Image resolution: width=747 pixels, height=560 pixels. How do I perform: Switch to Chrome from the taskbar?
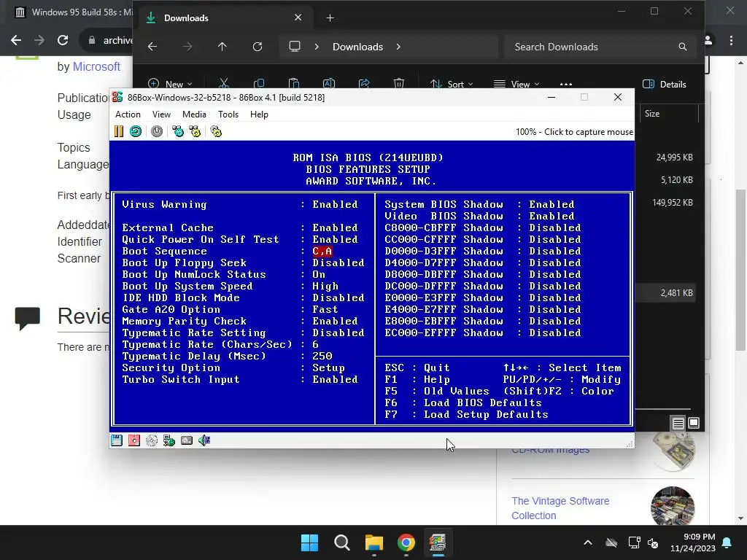tap(406, 542)
